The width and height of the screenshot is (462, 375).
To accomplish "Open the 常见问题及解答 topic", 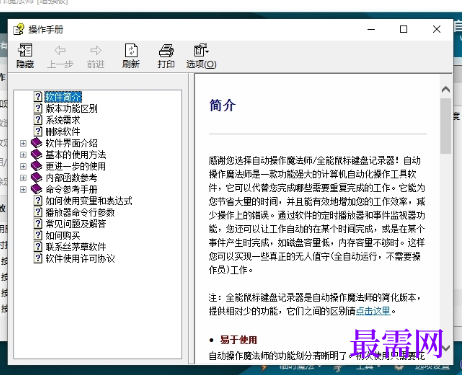I will click(76, 224).
